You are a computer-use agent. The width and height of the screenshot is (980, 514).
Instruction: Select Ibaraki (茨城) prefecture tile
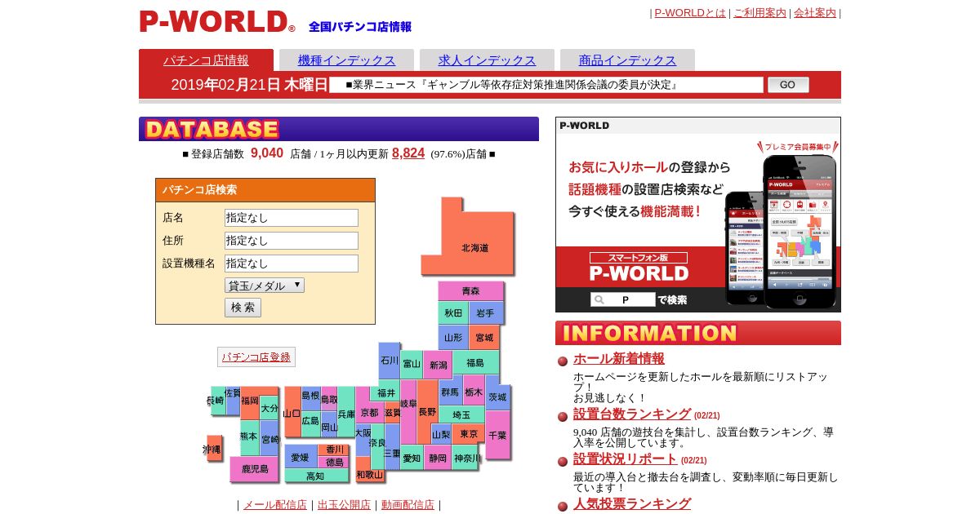(497, 397)
